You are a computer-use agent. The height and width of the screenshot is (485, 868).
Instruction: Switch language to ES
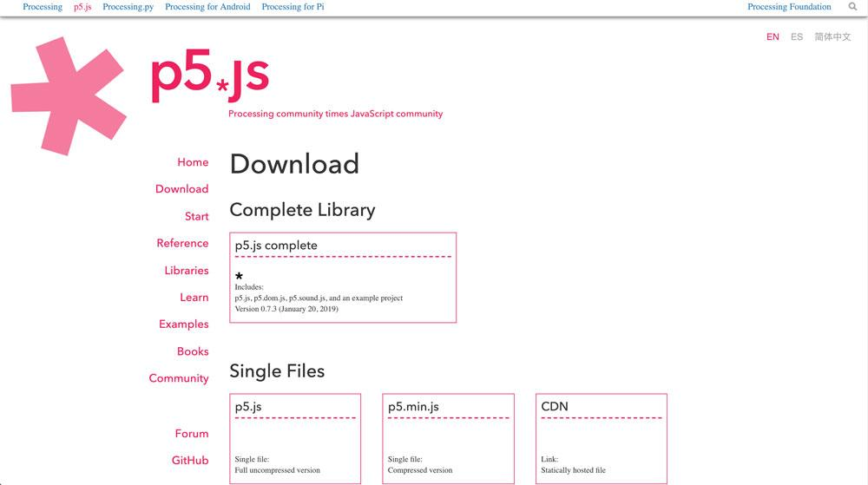point(797,37)
